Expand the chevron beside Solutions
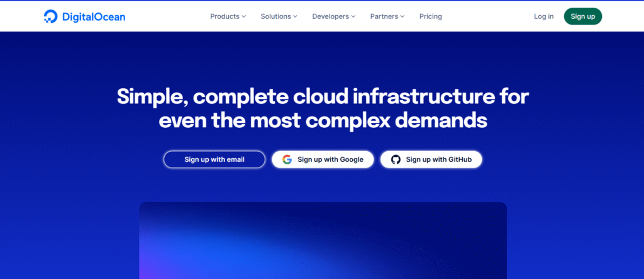Screen dimensions: 644x279 [x=296, y=16]
